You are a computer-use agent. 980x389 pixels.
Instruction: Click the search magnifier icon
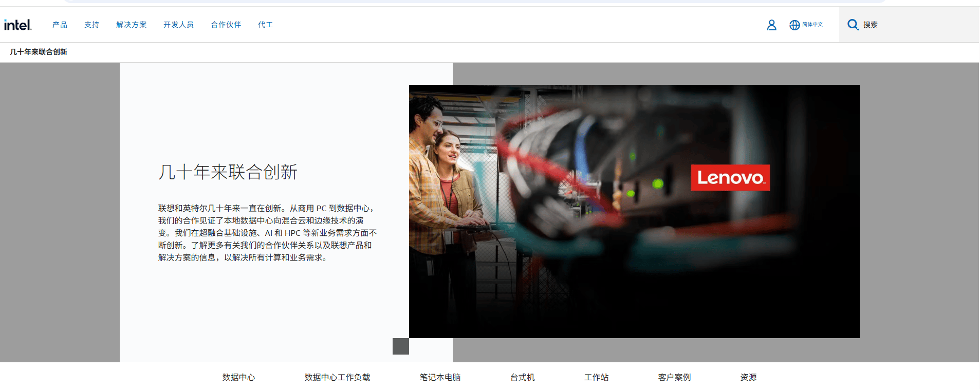click(853, 25)
